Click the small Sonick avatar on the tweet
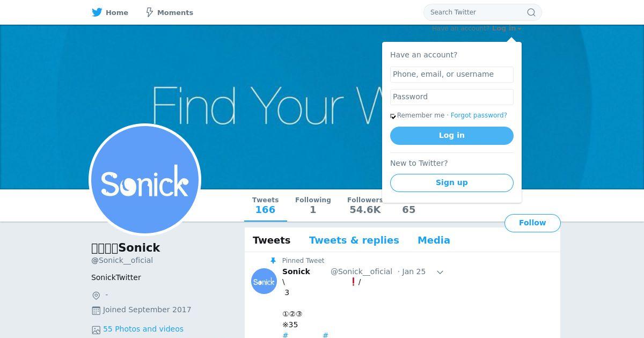The height and width of the screenshot is (338, 644). click(264, 281)
